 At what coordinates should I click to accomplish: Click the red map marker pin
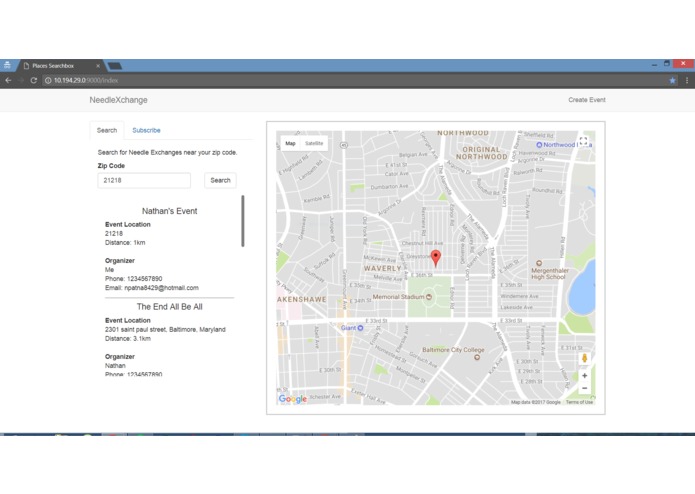coord(436,258)
